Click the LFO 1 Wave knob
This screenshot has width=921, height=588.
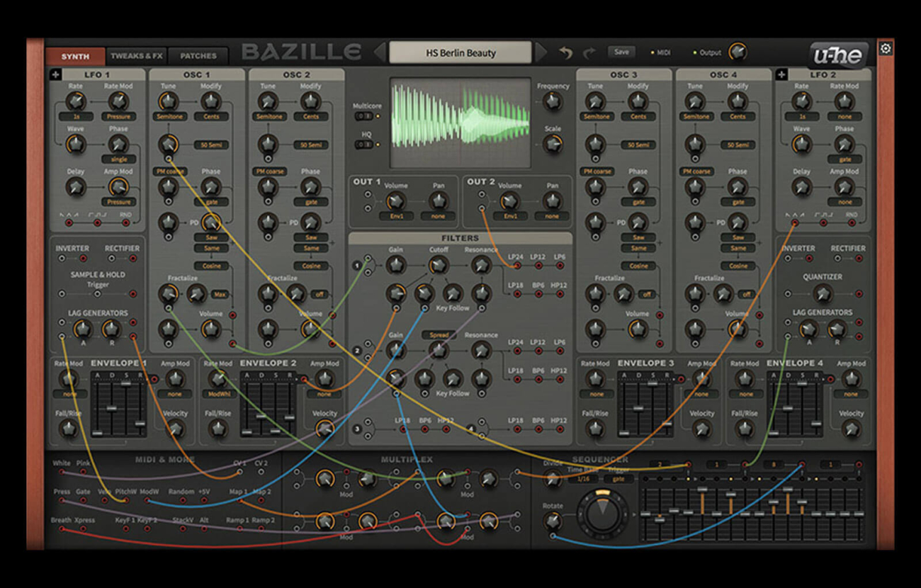pos(75,145)
